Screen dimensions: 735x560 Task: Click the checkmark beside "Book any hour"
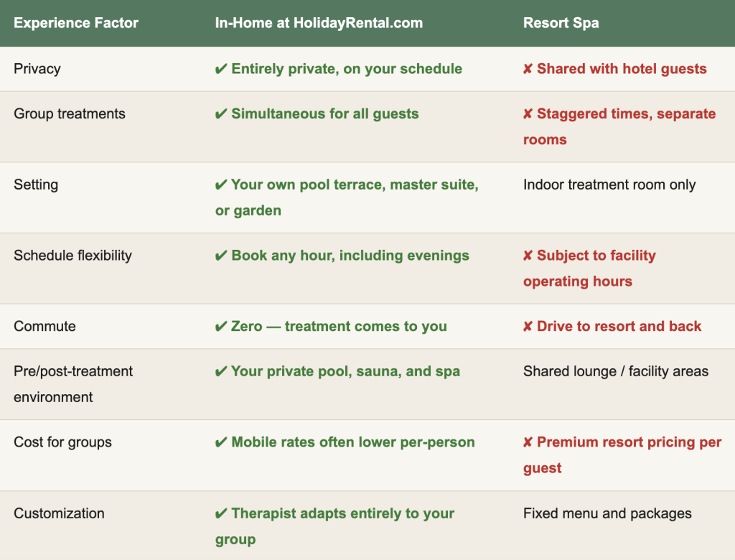pos(221,256)
